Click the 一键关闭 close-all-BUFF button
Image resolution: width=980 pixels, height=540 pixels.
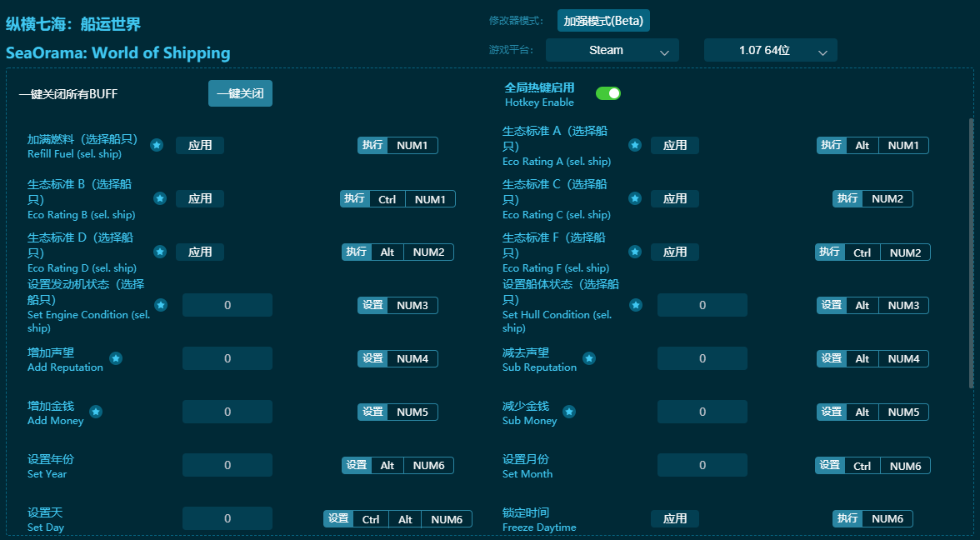pos(240,93)
